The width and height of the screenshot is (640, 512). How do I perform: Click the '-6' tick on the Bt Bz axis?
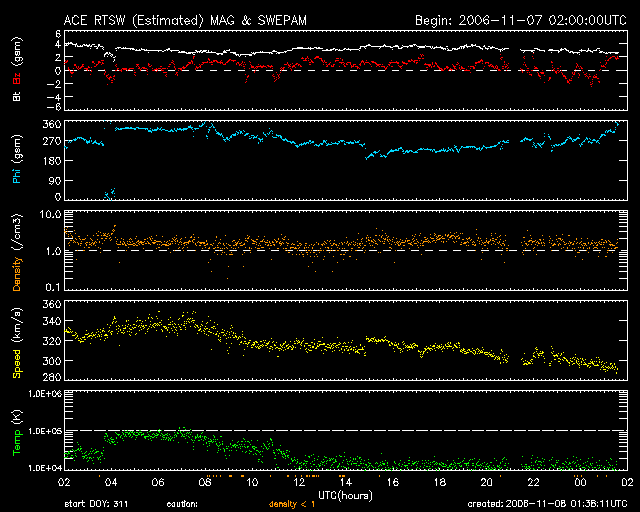pos(55,107)
